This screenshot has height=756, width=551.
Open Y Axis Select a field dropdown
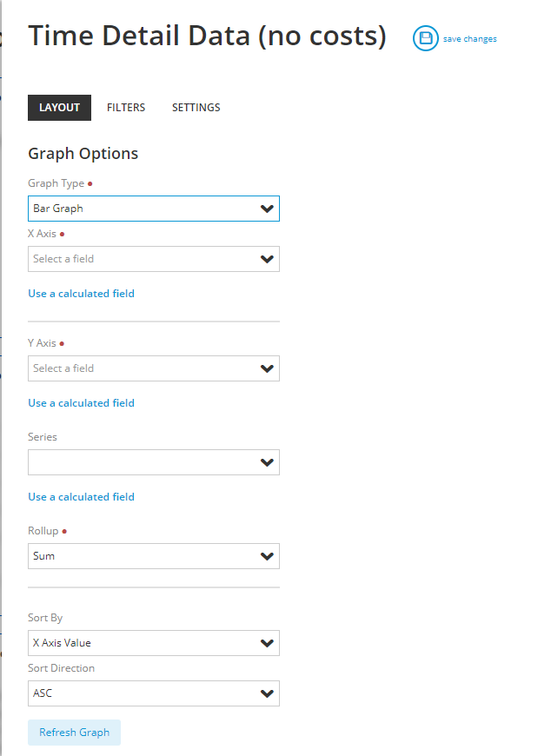154,368
